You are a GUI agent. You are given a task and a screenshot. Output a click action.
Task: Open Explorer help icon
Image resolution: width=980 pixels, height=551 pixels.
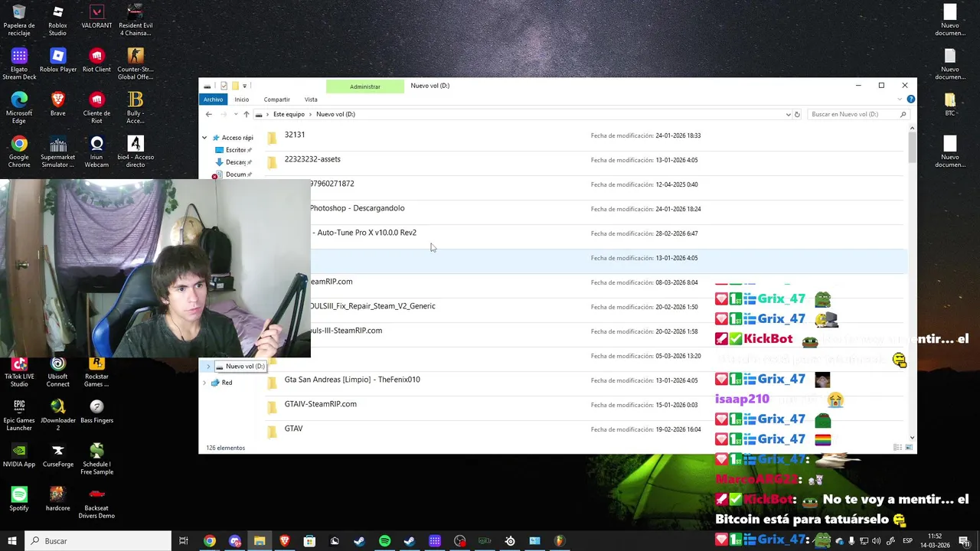click(x=910, y=99)
